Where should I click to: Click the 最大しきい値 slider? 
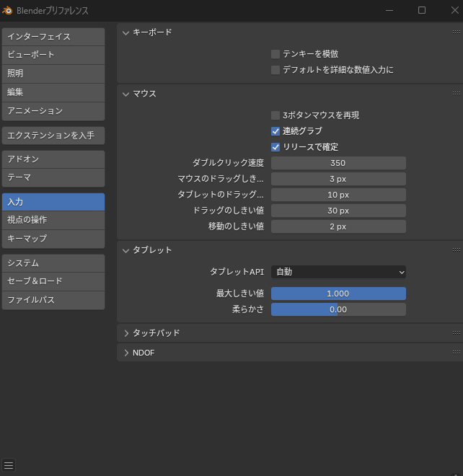(x=338, y=294)
